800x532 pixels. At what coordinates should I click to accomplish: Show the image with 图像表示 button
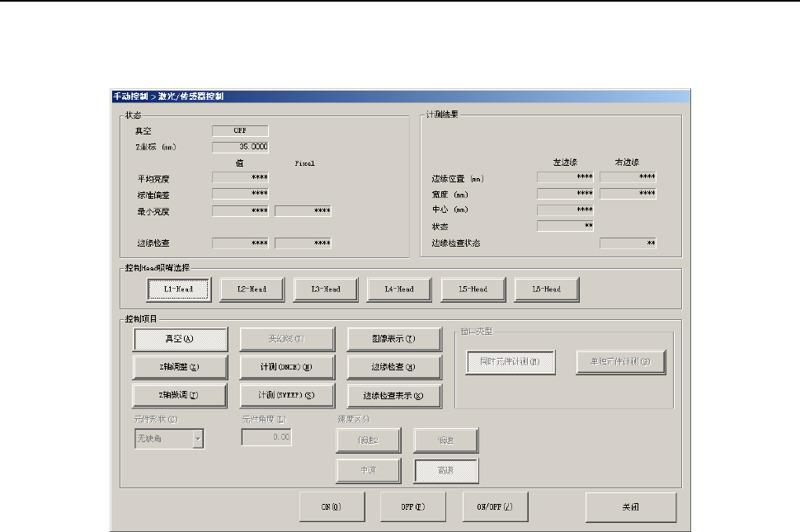point(393,339)
